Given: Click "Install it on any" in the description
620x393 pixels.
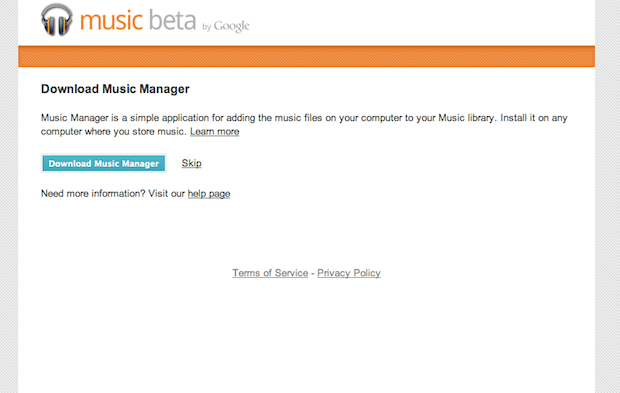Looking at the screenshot, I should tap(534, 118).
